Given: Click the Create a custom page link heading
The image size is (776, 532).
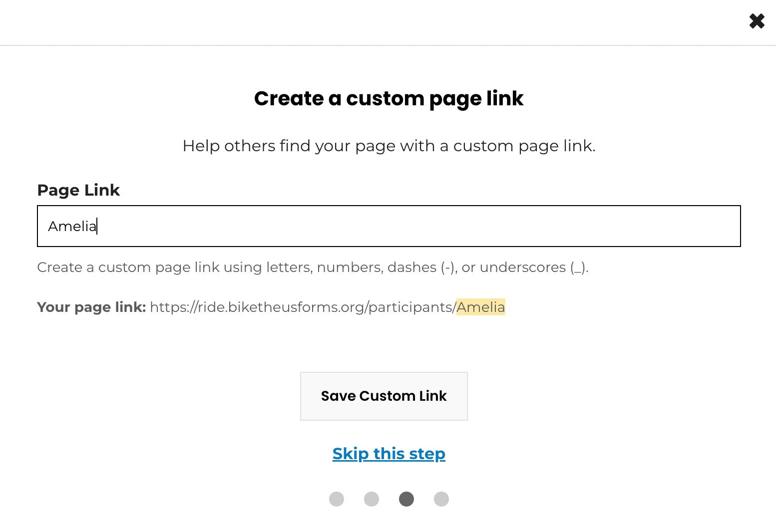Looking at the screenshot, I should (388, 98).
